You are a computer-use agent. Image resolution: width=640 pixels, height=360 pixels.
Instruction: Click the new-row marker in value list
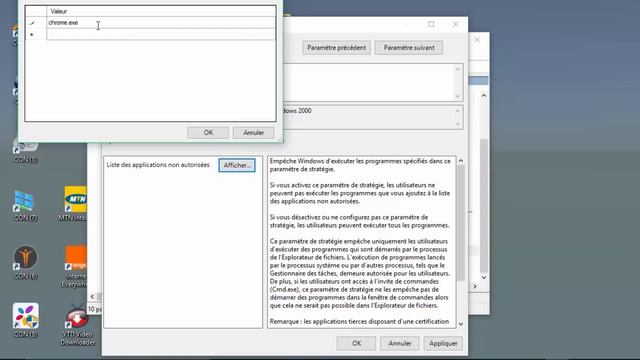(x=32, y=35)
